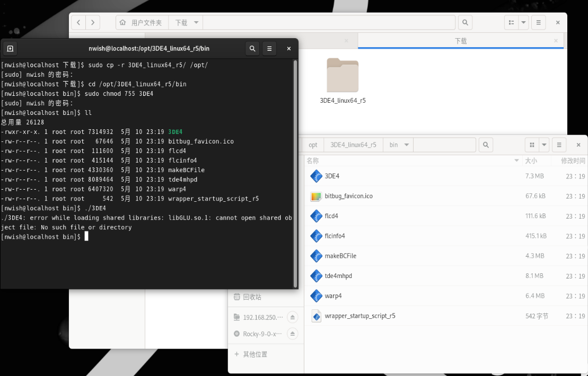Click search icon in bin folder window
588x376 pixels.
click(486, 145)
